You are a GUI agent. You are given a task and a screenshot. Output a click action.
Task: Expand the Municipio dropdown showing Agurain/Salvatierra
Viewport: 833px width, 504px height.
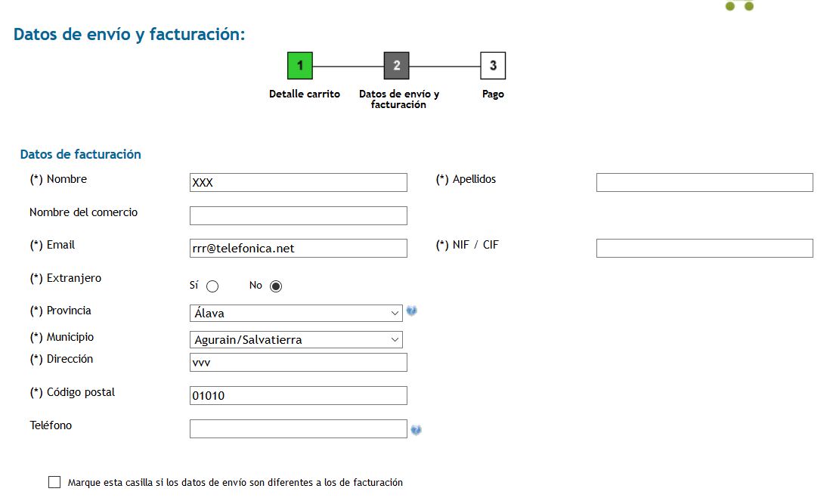(x=296, y=340)
